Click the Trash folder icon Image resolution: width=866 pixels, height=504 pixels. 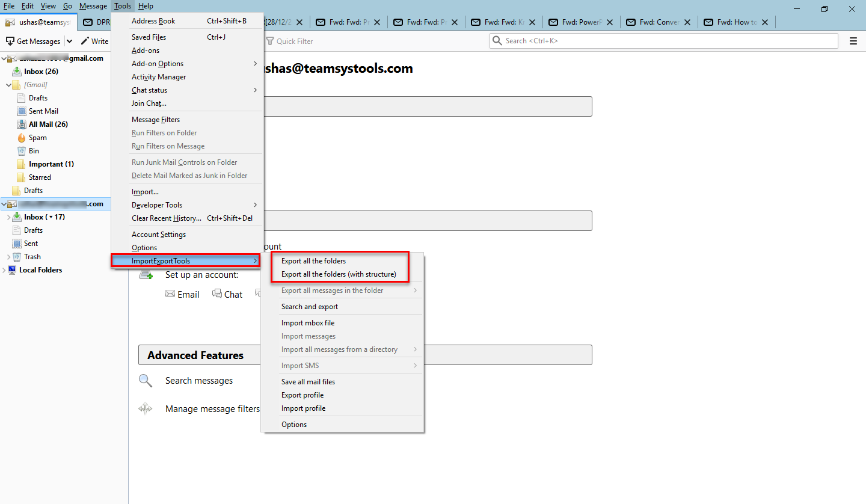[x=17, y=257]
